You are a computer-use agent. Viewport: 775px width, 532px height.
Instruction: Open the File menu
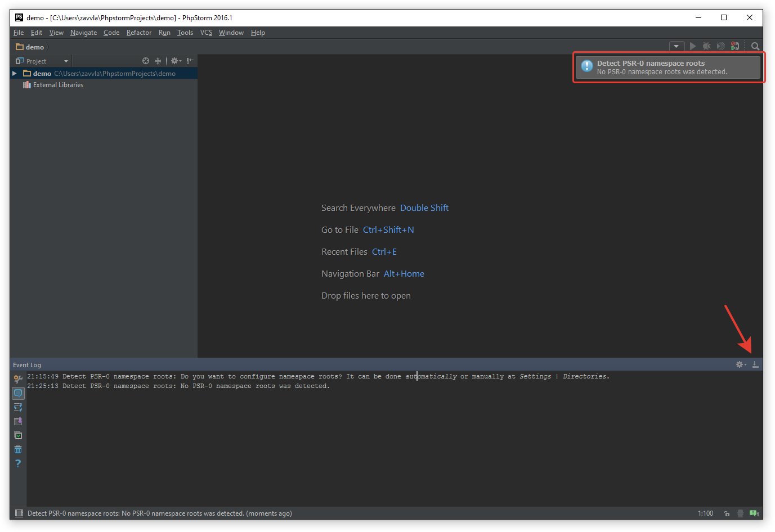click(19, 33)
